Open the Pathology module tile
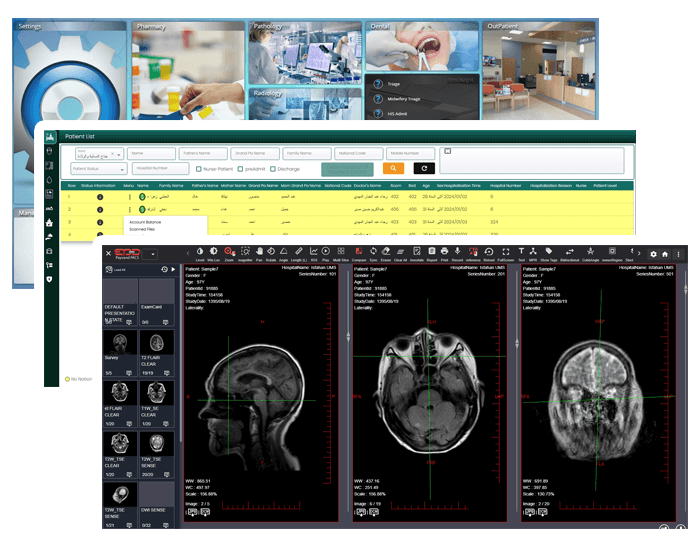This screenshot has height=542, width=700. click(x=305, y=52)
